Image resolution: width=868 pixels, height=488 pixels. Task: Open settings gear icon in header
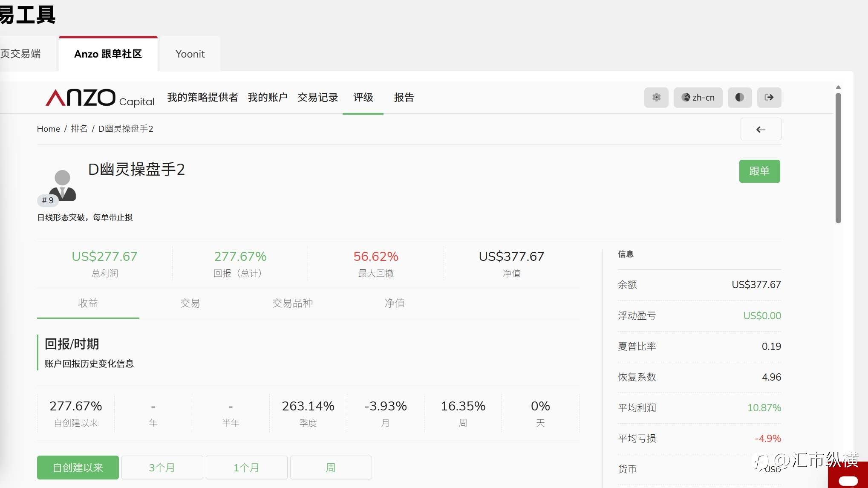click(656, 98)
